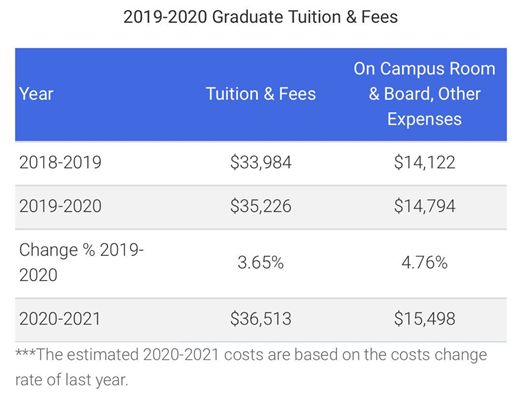Click the $36,513 estimated tuition value

pos(261,319)
